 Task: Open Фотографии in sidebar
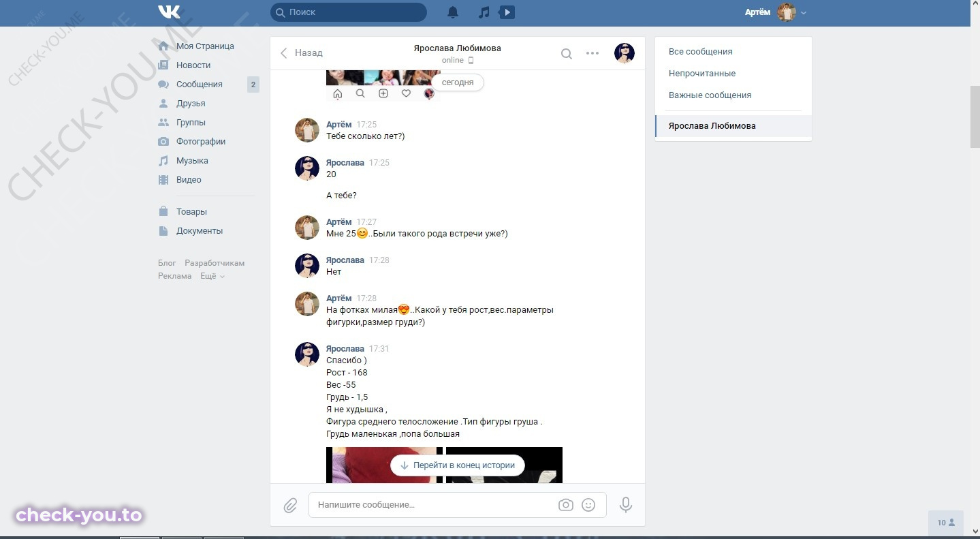pyautogui.click(x=201, y=142)
